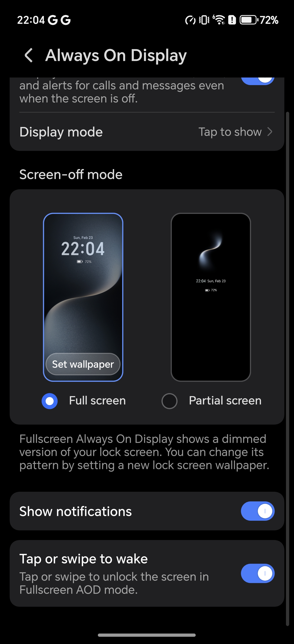Tap the back arrow icon
The image size is (294, 644).
pos(29,55)
